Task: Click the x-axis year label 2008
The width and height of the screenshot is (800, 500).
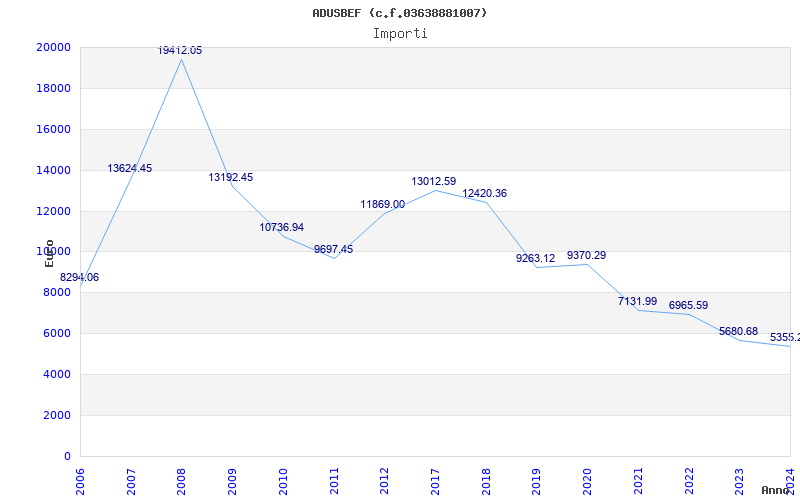Action: pos(182,481)
